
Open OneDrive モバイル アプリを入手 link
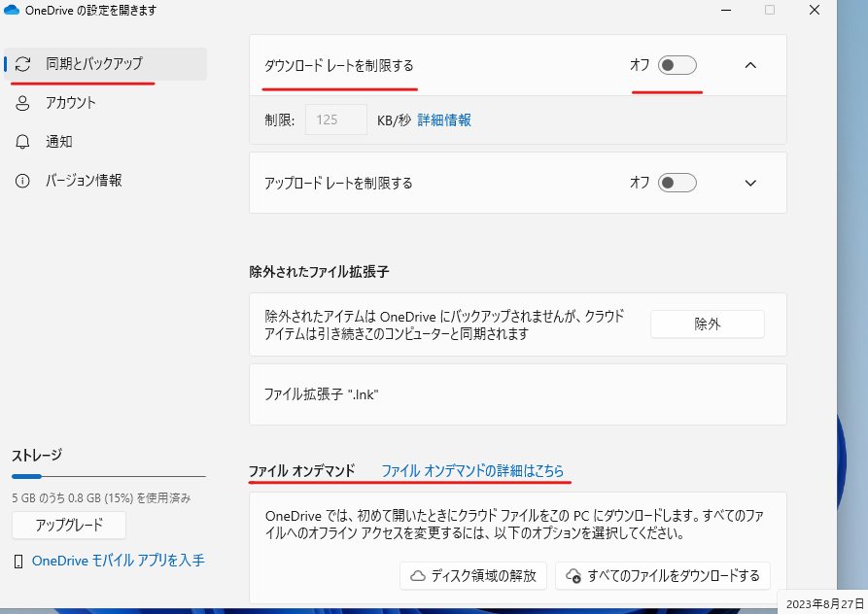118,561
